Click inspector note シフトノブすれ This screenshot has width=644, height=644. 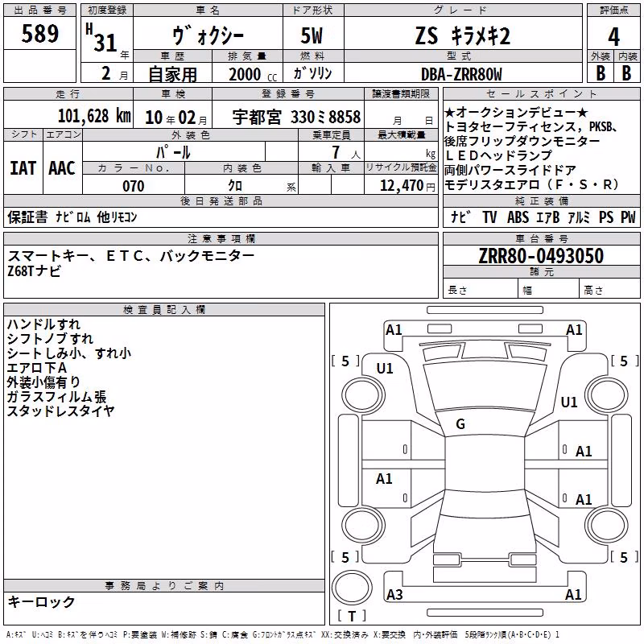[x=50, y=338]
